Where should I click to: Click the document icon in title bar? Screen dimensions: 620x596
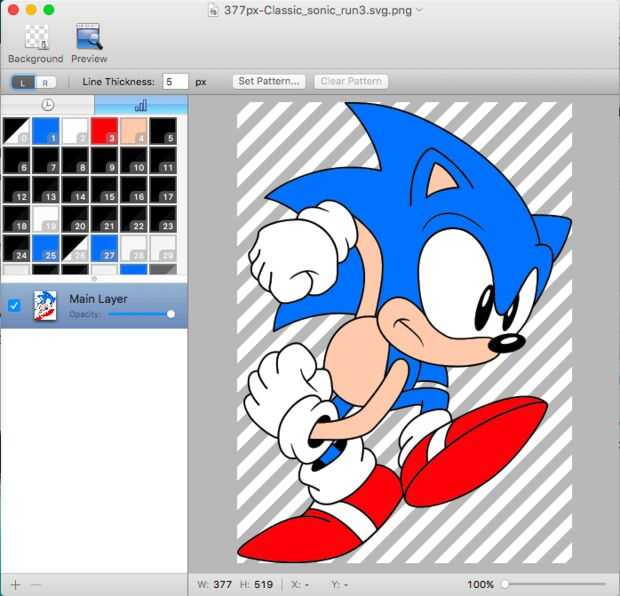click(x=213, y=10)
